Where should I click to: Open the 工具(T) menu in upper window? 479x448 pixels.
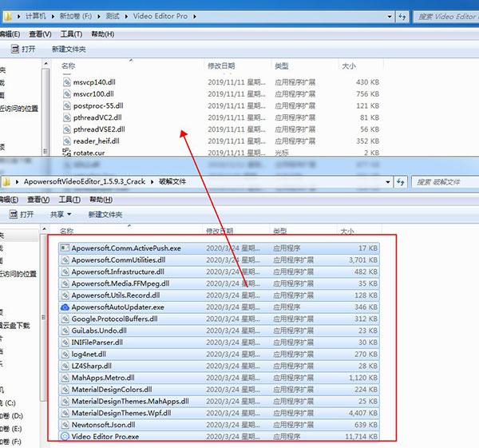pyautogui.click(x=72, y=34)
